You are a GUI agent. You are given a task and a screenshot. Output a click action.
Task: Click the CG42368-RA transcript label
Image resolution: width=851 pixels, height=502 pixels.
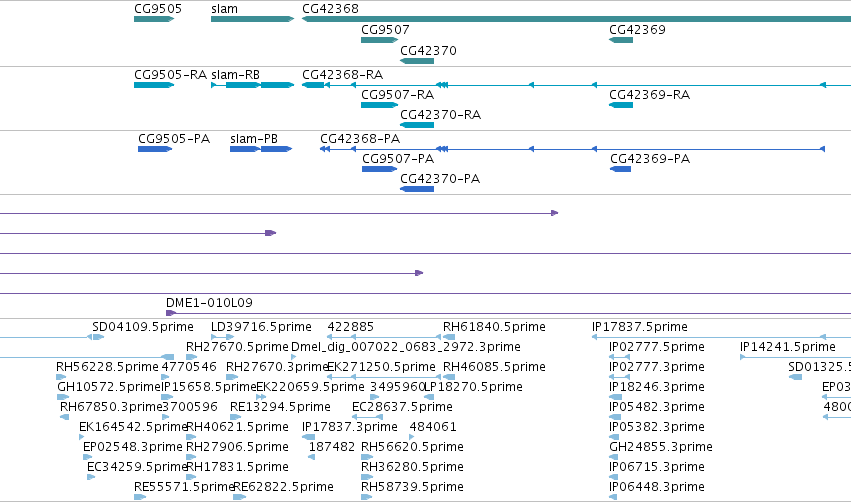click(342, 74)
